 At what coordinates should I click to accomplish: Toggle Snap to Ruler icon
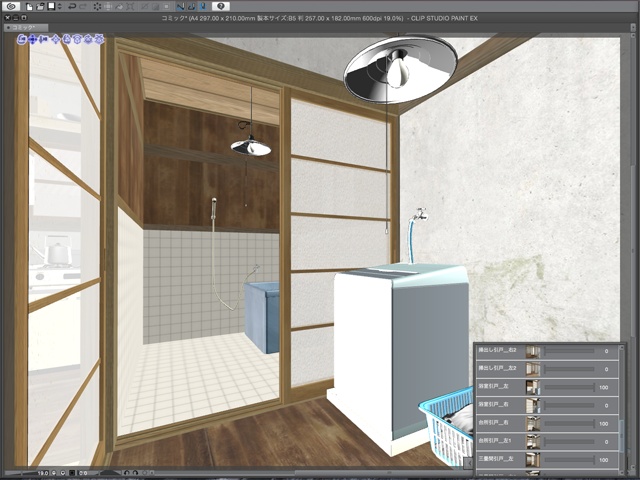pyautogui.click(x=181, y=6)
